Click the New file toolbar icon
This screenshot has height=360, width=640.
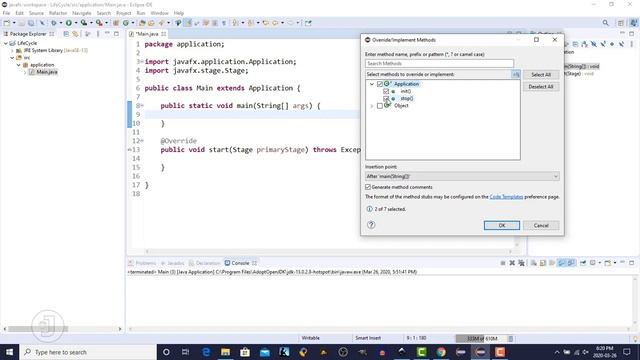[7, 23]
